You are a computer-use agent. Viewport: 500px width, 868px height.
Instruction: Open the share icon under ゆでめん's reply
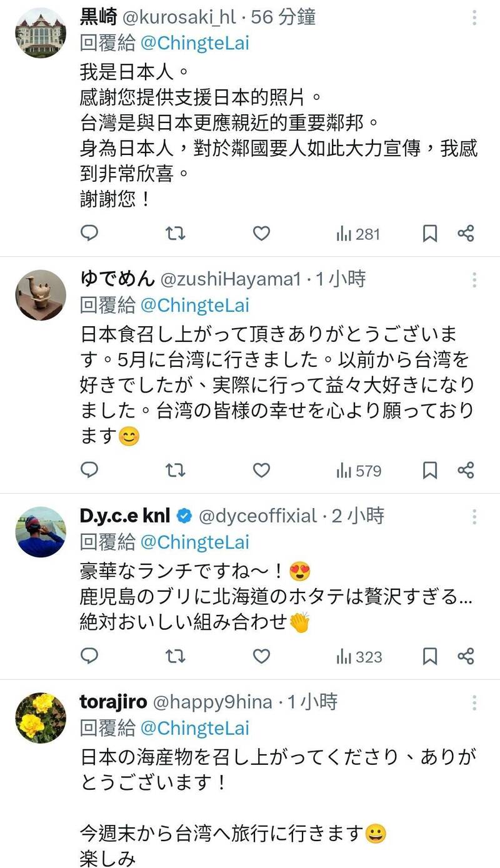pyautogui.click(x=465, y=471)
